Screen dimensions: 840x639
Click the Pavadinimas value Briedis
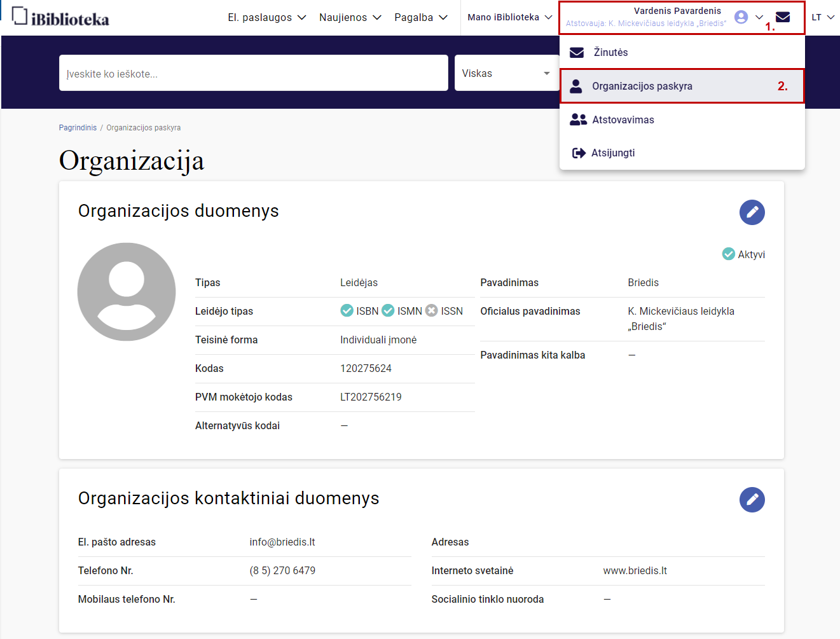(644, 283)
